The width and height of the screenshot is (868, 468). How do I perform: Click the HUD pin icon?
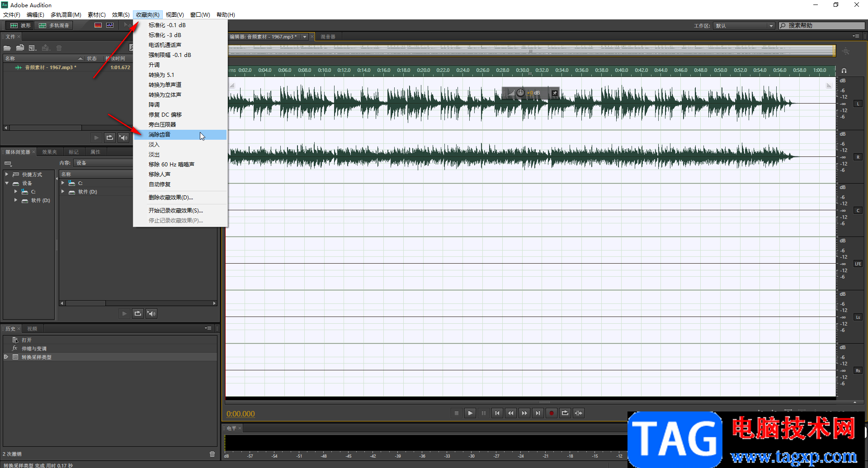click(x=555, y=93)
